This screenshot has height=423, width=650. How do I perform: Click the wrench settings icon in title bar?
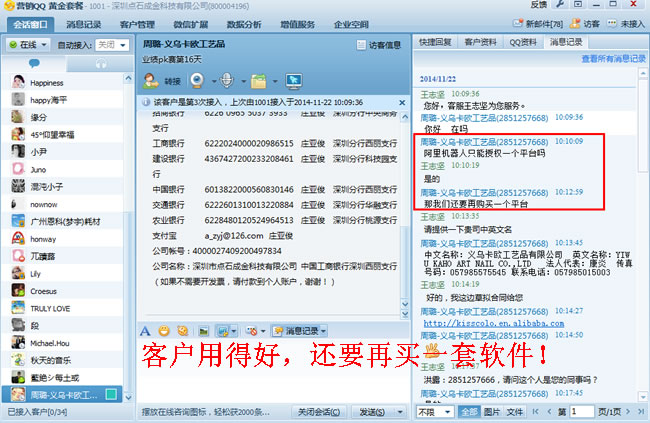point(560,5)
